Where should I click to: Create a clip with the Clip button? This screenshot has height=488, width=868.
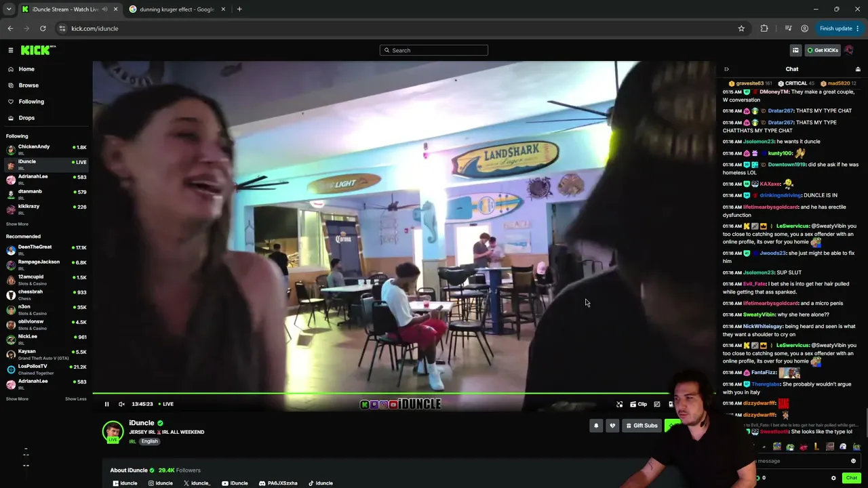pyautogui.click(x=638, y=404)
